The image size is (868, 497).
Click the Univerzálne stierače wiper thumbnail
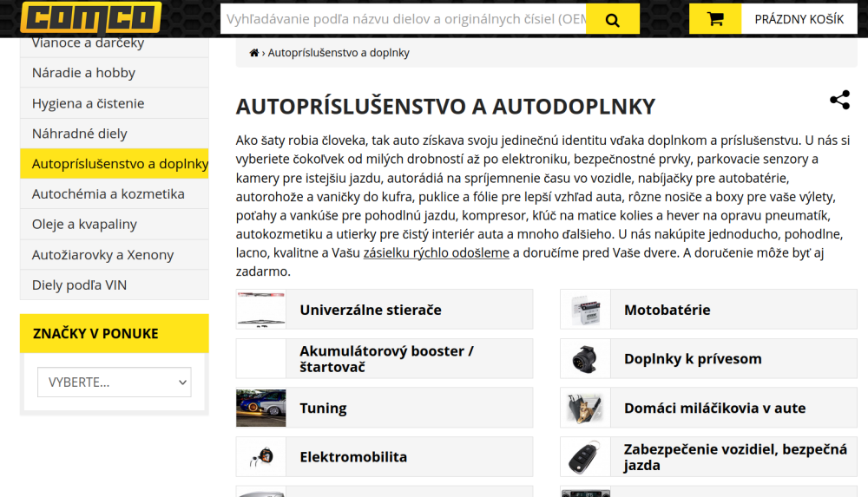(261, 310)
